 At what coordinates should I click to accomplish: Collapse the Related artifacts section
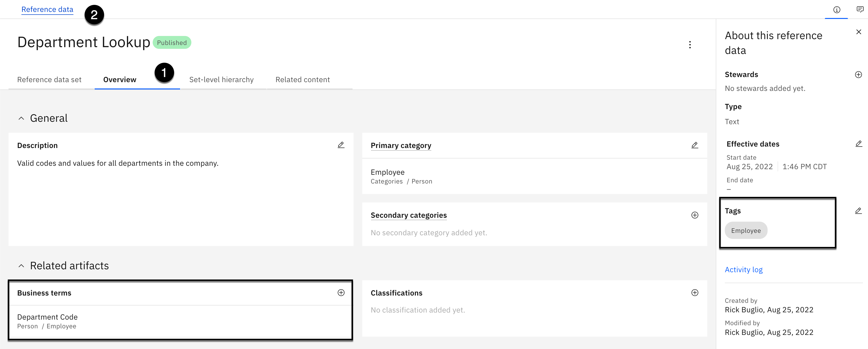pyautogui.click(x=21, y=266)
